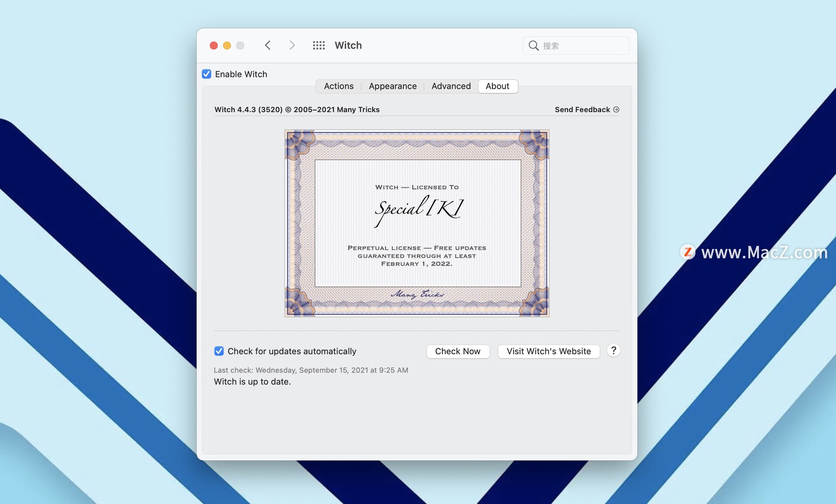Viewport: 836px width, 504px height.
Task: Enable Check for updates automatically
Action: coord(219,351)
